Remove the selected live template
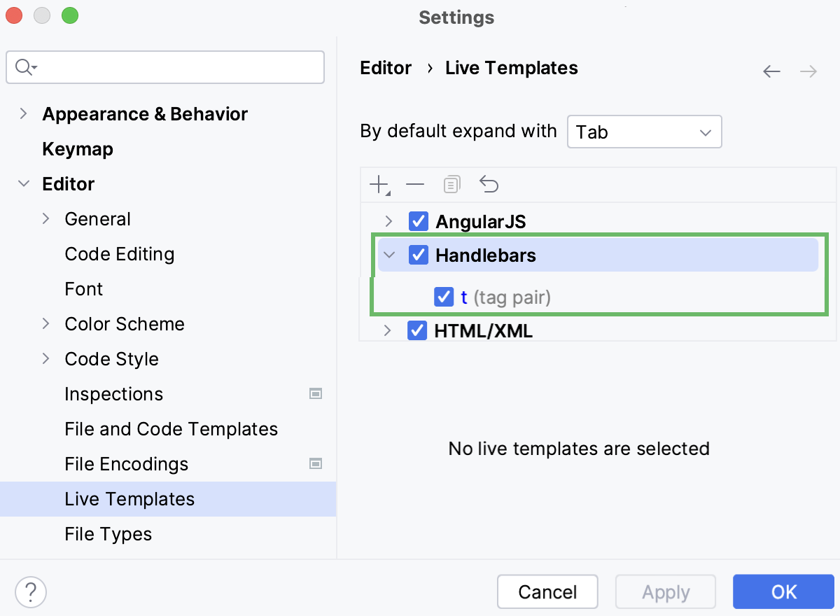The image size is (840, 616). point(415,184)
